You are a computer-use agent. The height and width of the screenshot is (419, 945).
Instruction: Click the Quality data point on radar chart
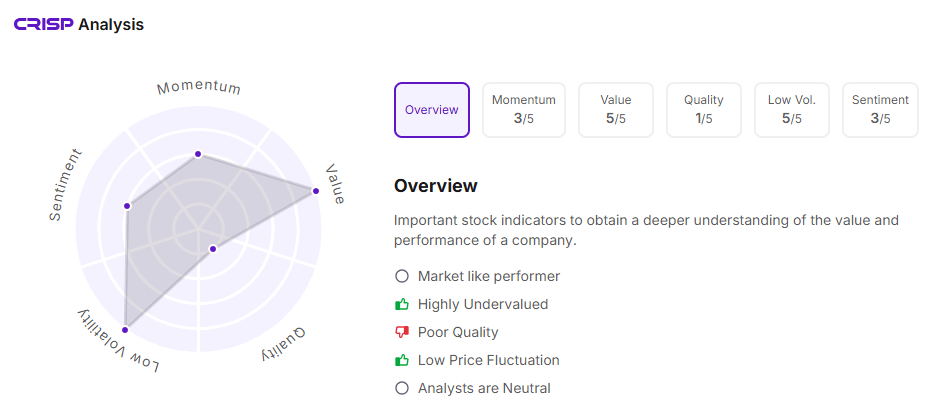[212, 248]
